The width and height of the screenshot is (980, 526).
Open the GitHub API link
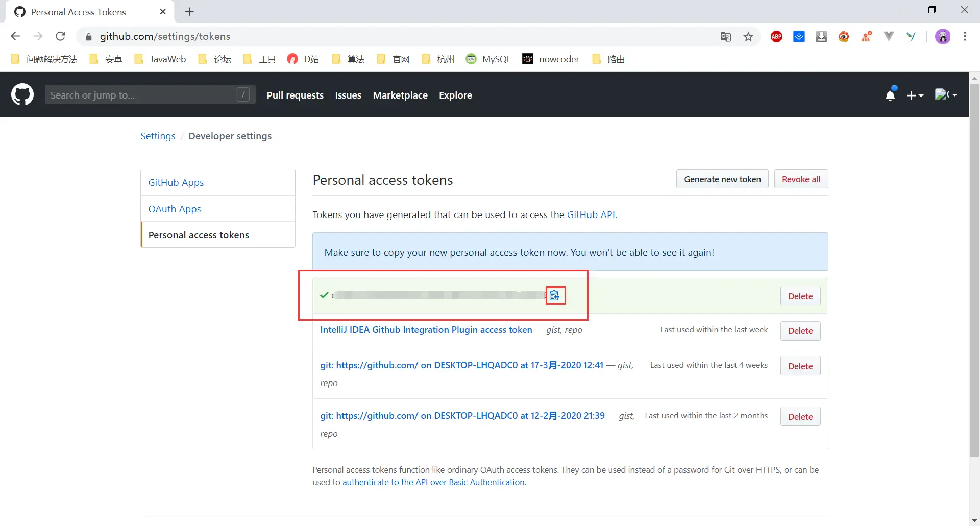tap(591, 214)
